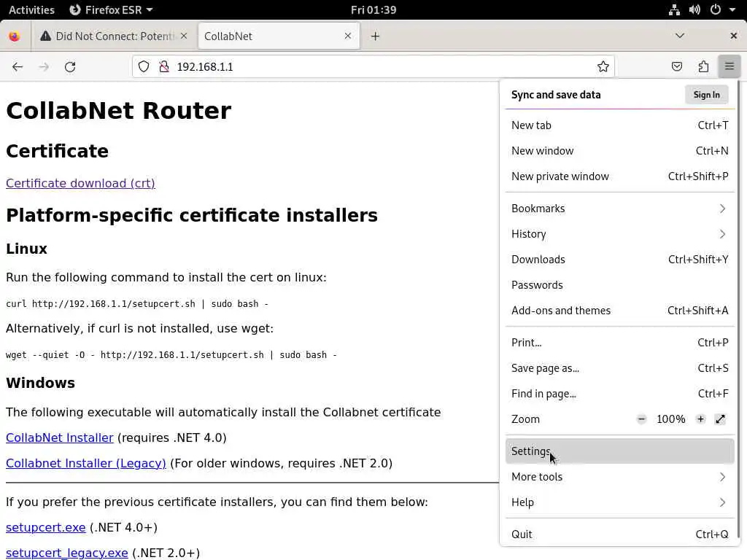This screenshot has height=560, width=747.
Task: Open the setupcert.exe link
Action: pos(46,528)
